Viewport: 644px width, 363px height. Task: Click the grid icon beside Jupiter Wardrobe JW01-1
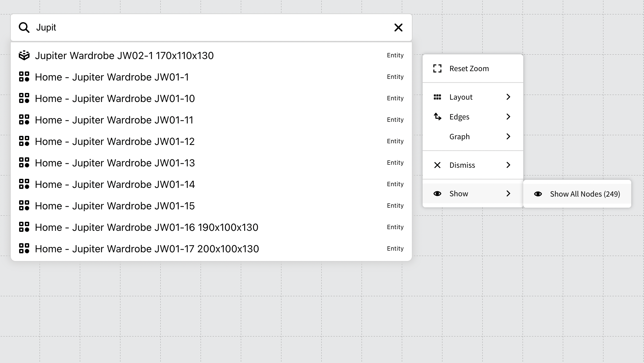pyautogui.click(x=24, y=77)
